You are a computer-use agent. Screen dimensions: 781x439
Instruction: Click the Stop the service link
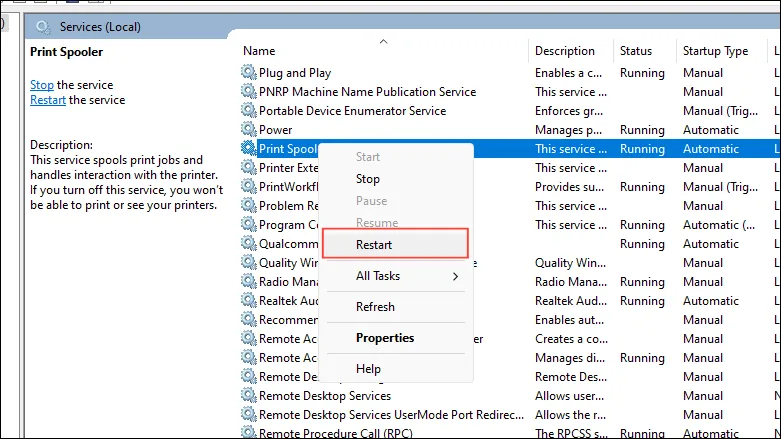(42, 85)
